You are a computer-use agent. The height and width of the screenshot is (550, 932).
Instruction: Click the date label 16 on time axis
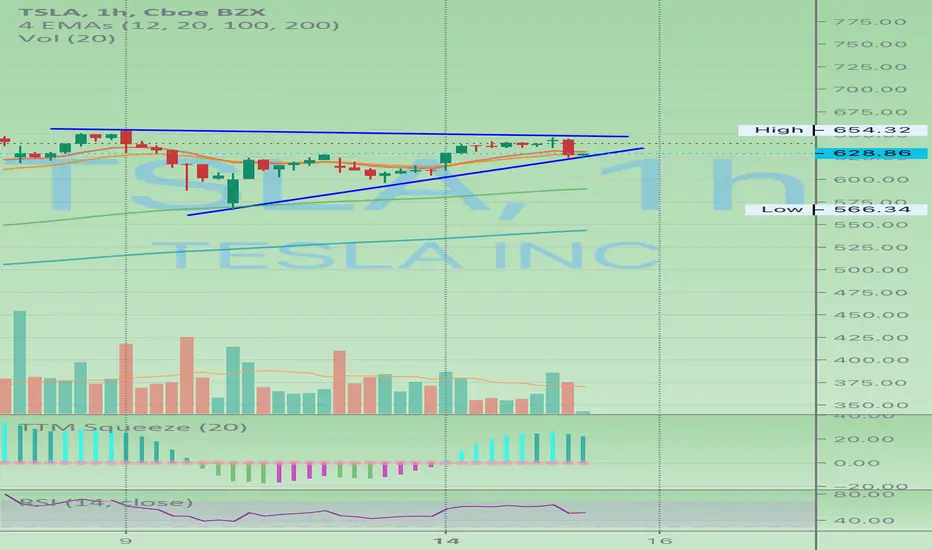(x=659, y=540)
